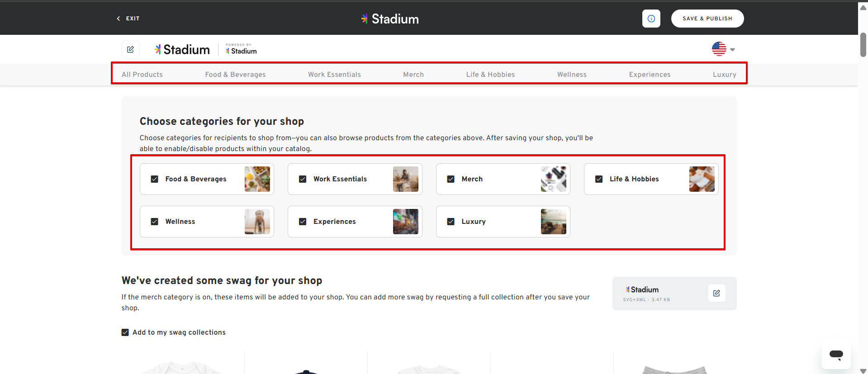Click the Luxury category image
Viewport: 868px width, 374px height.
click(x=553, y=222)
